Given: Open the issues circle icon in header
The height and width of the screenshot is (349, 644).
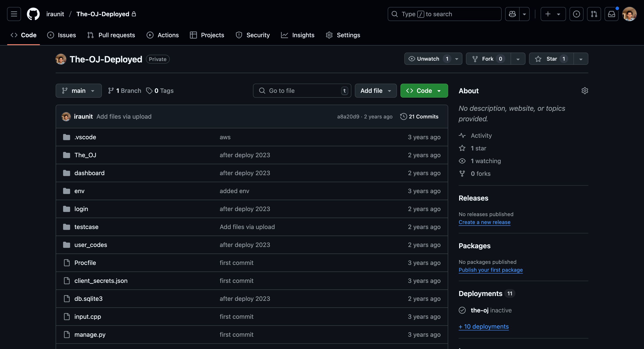Looking at the screenshot, I should (x=576, y=14).
